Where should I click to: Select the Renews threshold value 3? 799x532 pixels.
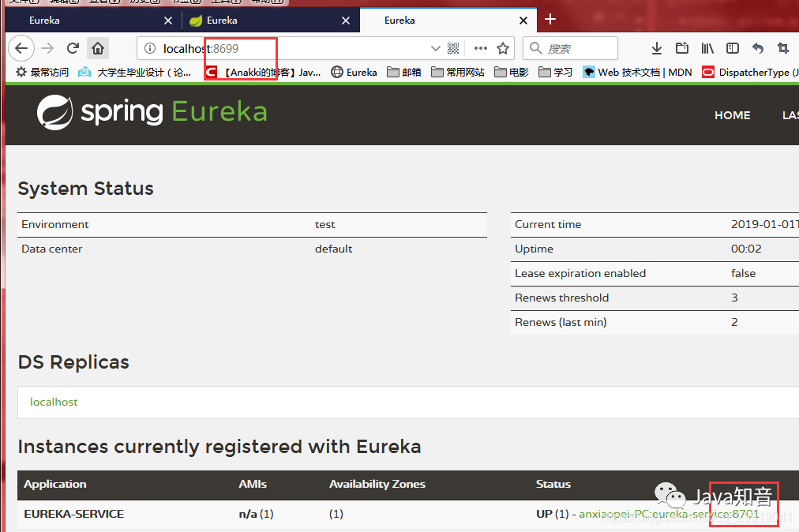tap(734, 298)
